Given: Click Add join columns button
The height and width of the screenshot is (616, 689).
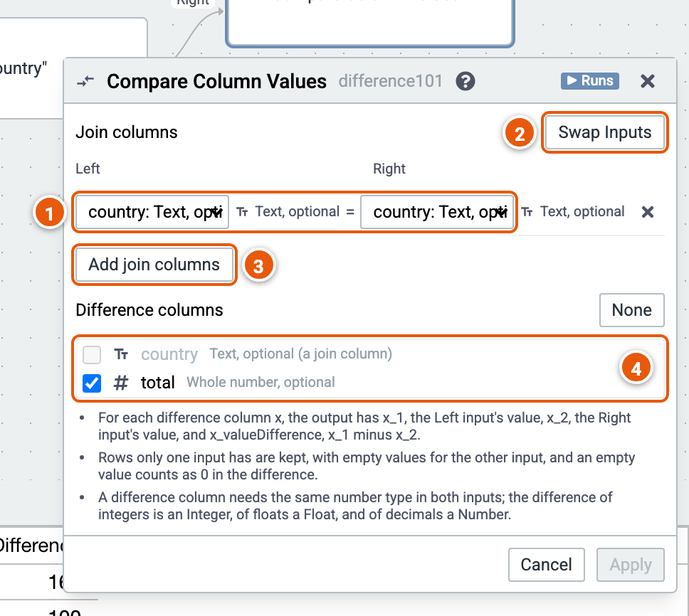Looking at the screenshot, I should [x=154, y=265].
